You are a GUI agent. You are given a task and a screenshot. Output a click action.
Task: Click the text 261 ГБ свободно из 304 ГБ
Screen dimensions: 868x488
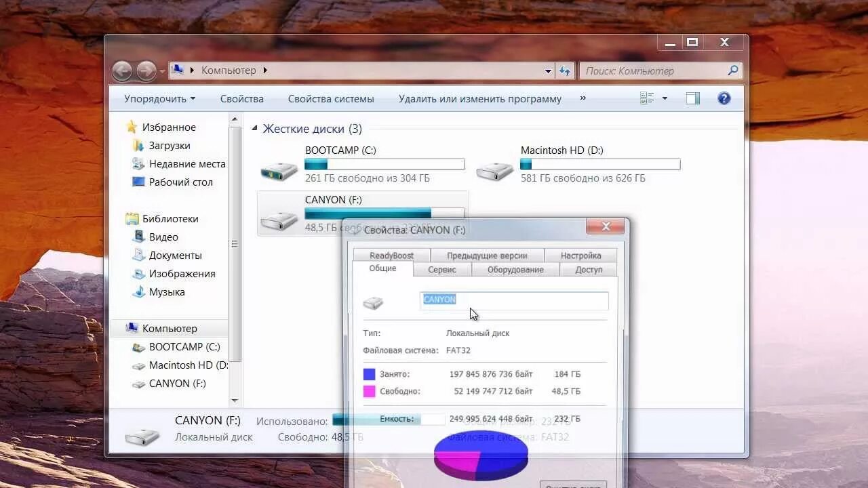368,178
